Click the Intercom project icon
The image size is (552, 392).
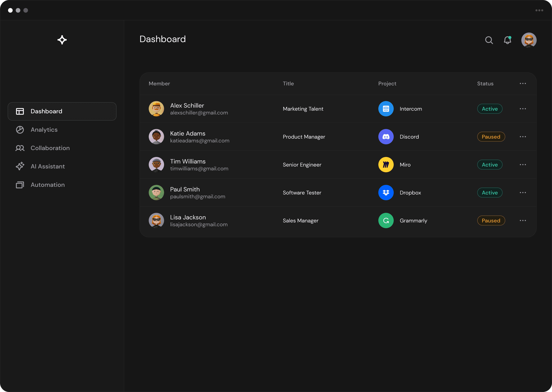pyautogui.click(x=386, y=109)
